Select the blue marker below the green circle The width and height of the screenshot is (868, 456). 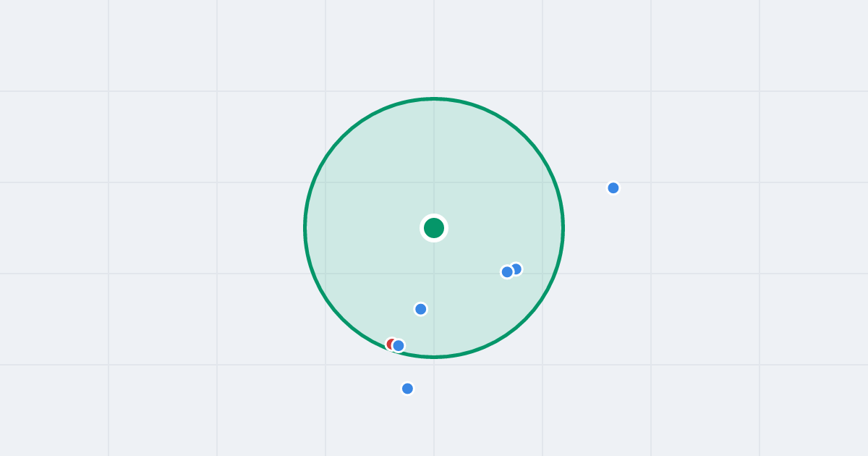[407, 389]
